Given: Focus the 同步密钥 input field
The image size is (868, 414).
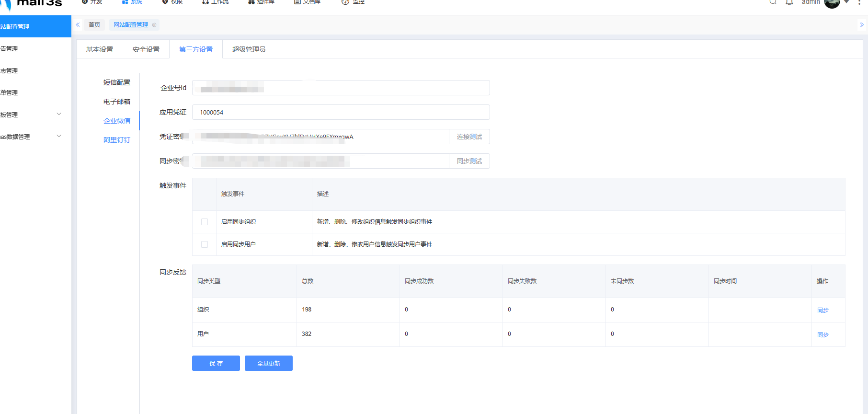Looking at the screenshot, I should point(320,161).
